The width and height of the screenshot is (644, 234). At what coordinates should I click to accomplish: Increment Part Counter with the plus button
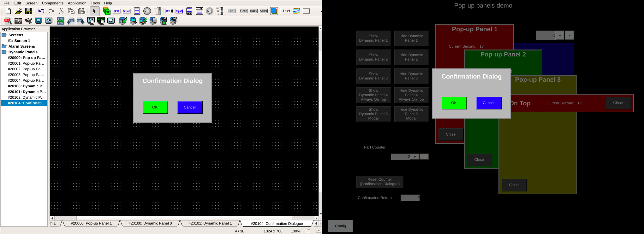point(415,157)
